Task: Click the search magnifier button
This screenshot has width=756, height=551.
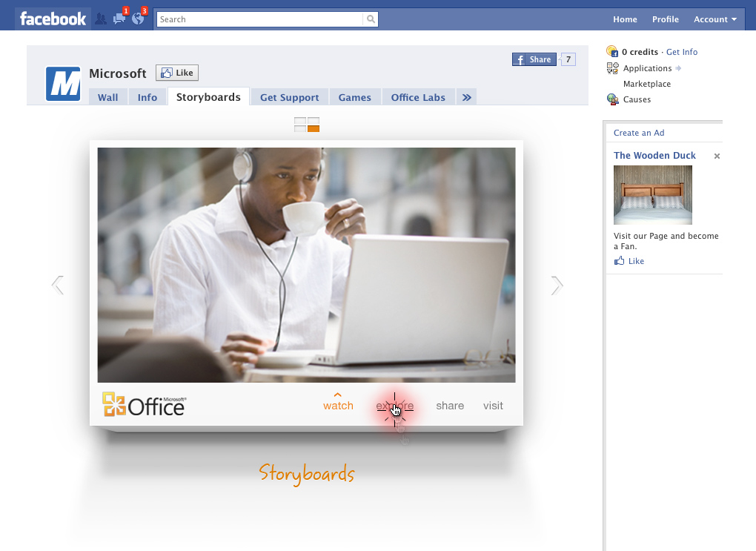Action: point(371,19)
